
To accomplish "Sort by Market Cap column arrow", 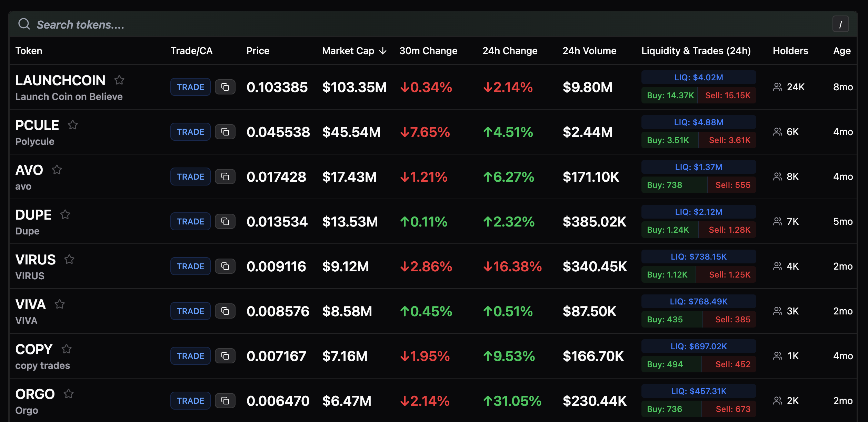I will click(383, 51).
